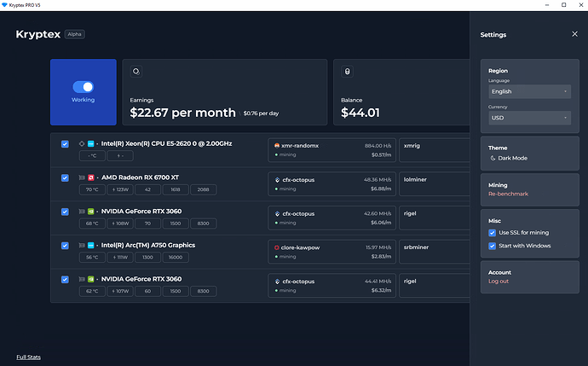Uncheck the Intel Arc A750 Graphics checkbox
The width and height of the screenshot is (588, 366).
tap(65, 245)
